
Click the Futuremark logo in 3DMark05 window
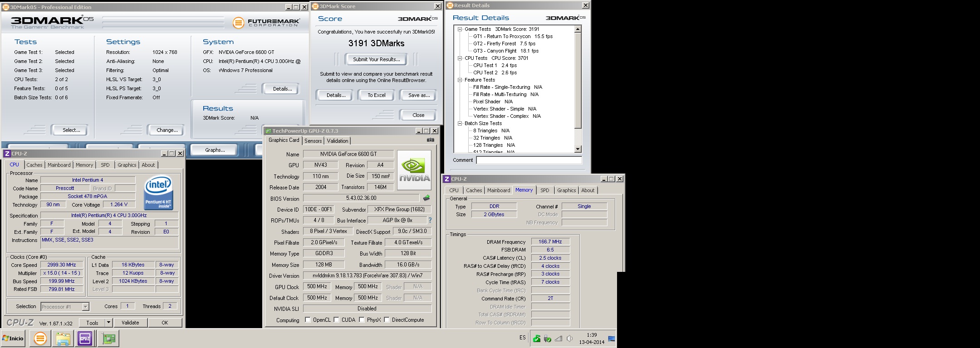click(266, 22)
